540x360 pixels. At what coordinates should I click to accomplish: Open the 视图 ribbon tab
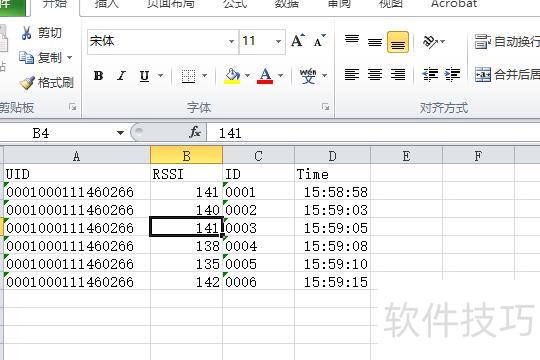391,4
